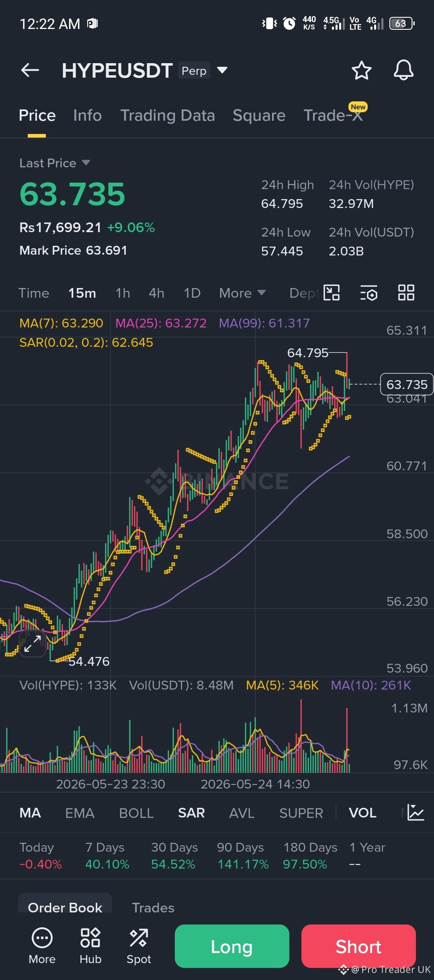Viewport: 434px width, 980px height.
Task: Tap the volume MA(5): 346K label
Action: [x=282, y=685]
